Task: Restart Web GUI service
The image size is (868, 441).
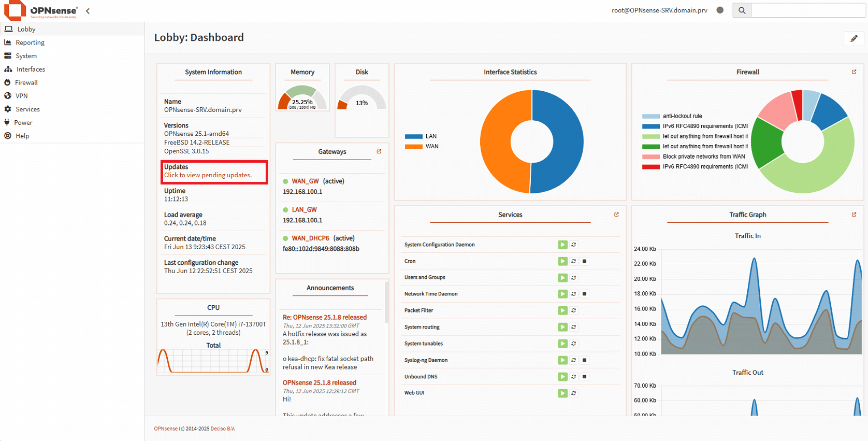Action: (574, 393)
